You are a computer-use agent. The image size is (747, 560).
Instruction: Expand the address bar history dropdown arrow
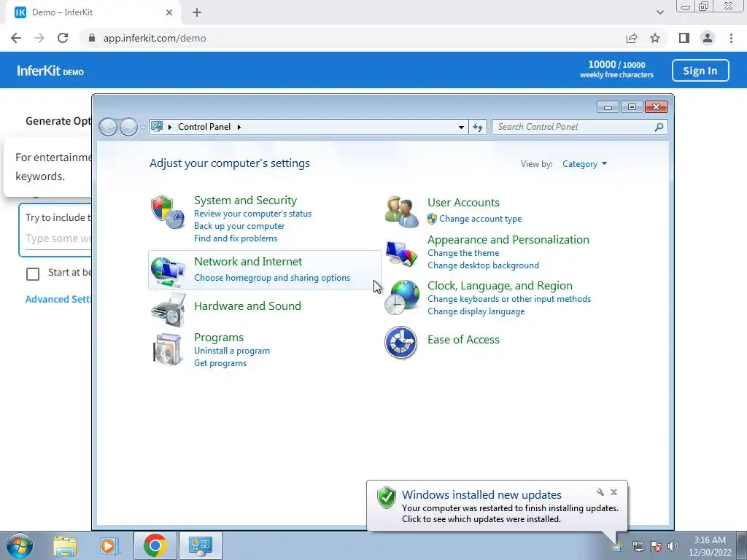(x=461, y=127)
